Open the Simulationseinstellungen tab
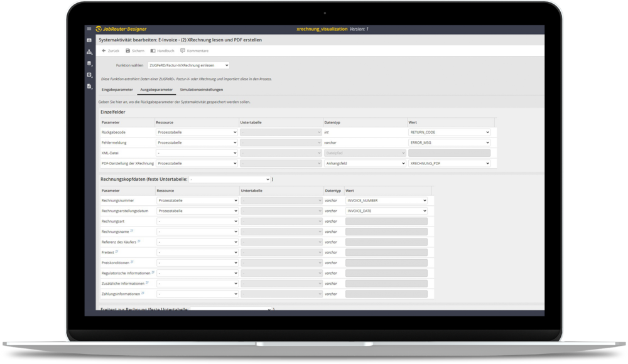The width and height of the screenshot is (628, 364). coord(202,90)
